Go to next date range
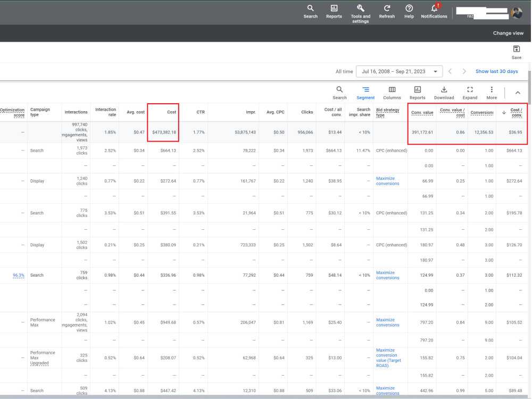Screen dimensions: 532x399 [464, 71]
